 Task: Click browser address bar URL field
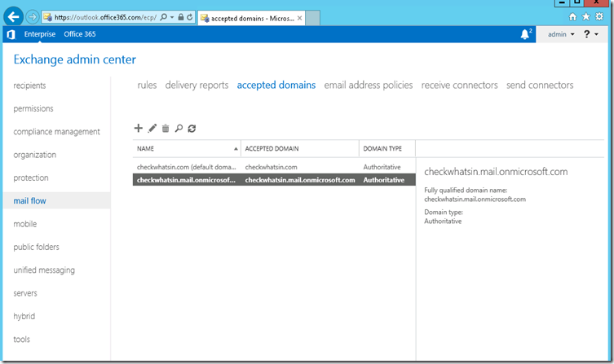click(x=105, y=17)
